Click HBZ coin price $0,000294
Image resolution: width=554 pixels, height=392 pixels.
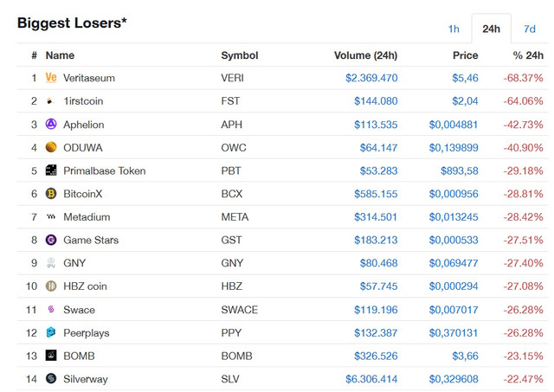(x=454, y=286)
